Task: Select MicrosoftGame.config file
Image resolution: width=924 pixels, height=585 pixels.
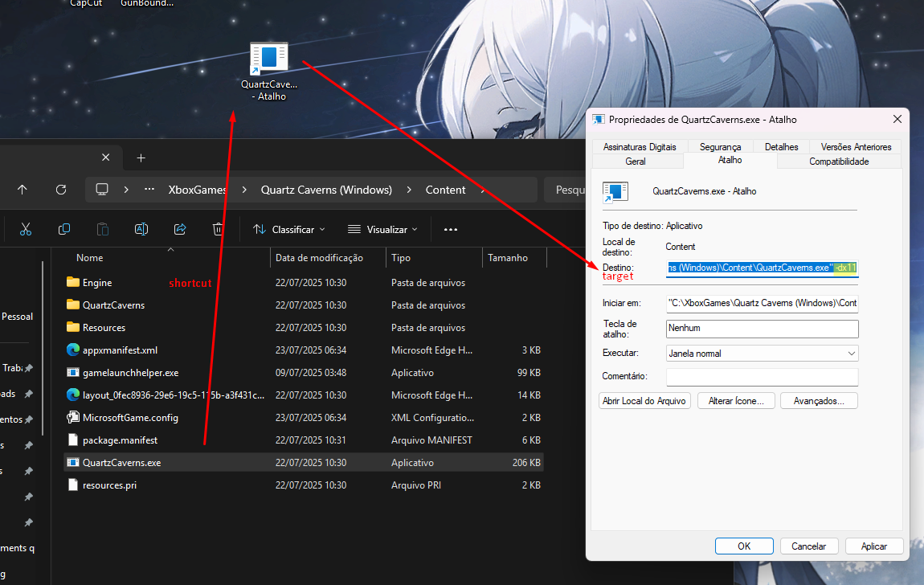Action: click(x=304, y=418)
